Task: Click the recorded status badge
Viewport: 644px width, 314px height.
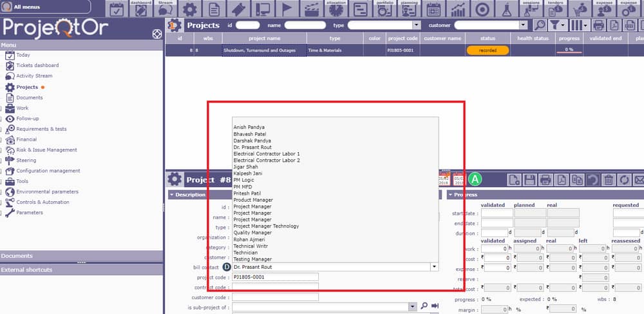Action: [x=488, y=50]
